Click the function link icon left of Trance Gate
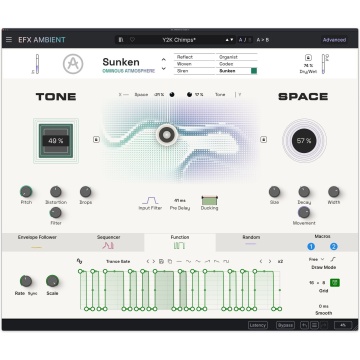Viewport: 360px width, 360px height. [79, 261]
